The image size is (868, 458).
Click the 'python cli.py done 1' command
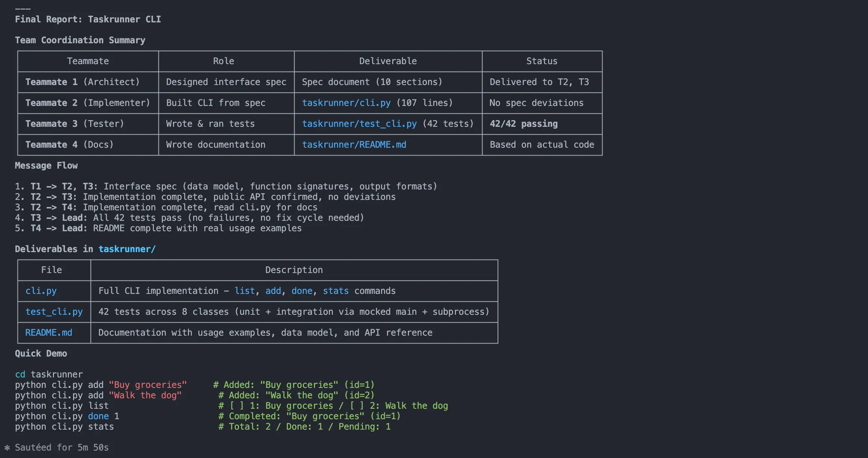point(67,416)
